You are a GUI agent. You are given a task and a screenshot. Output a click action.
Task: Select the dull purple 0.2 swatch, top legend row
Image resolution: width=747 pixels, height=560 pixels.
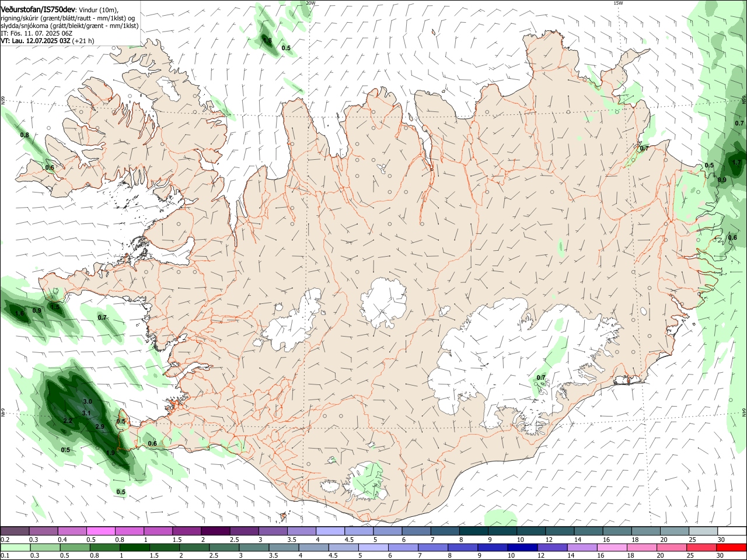click(x=15, y=531)
